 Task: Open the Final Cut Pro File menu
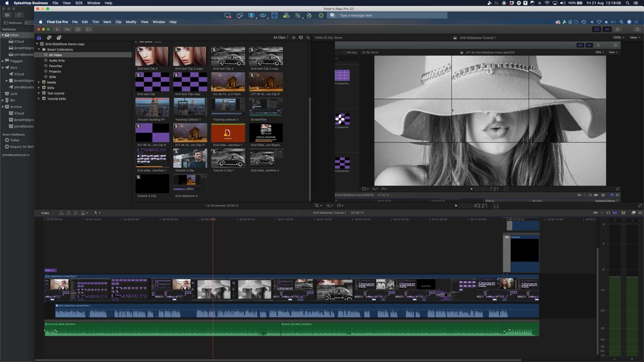(x=75, y=22)
